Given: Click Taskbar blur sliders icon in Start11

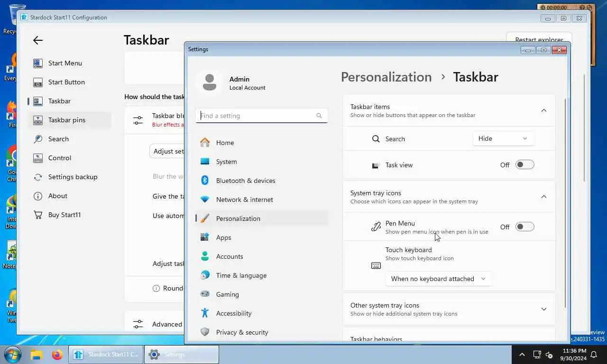Looking at the screenshot, I should 138,120.
